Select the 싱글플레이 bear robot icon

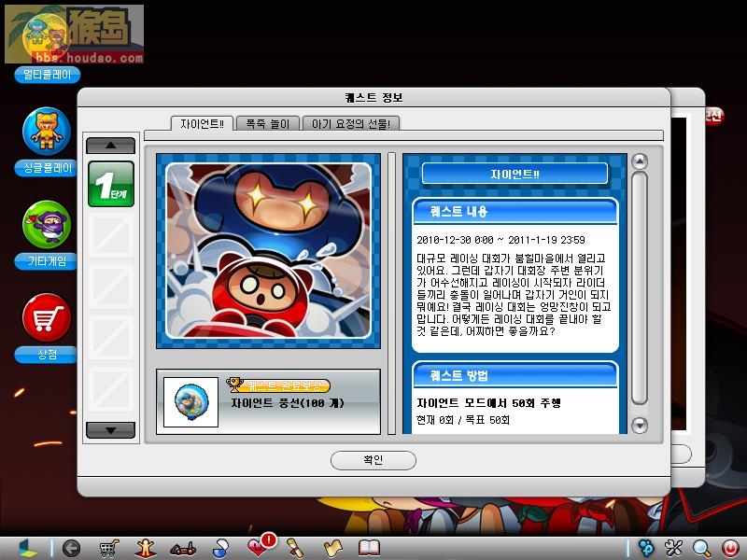[47, 132]
